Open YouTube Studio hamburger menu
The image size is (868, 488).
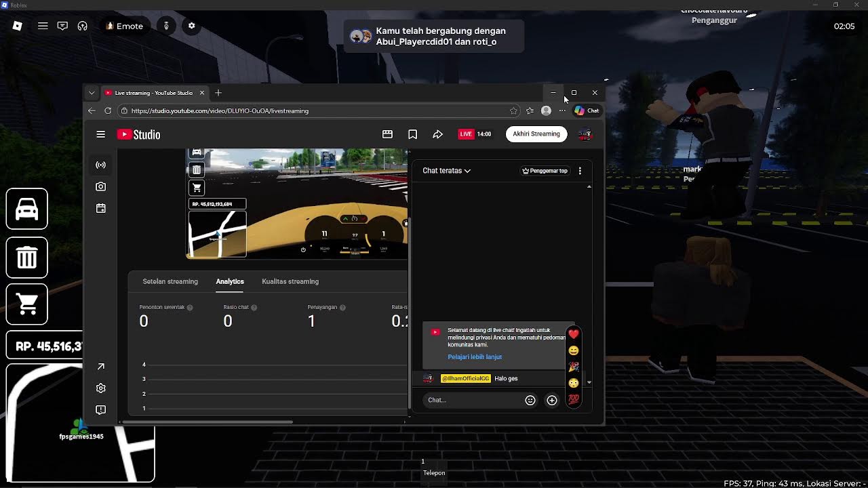(x=100, y=134)
